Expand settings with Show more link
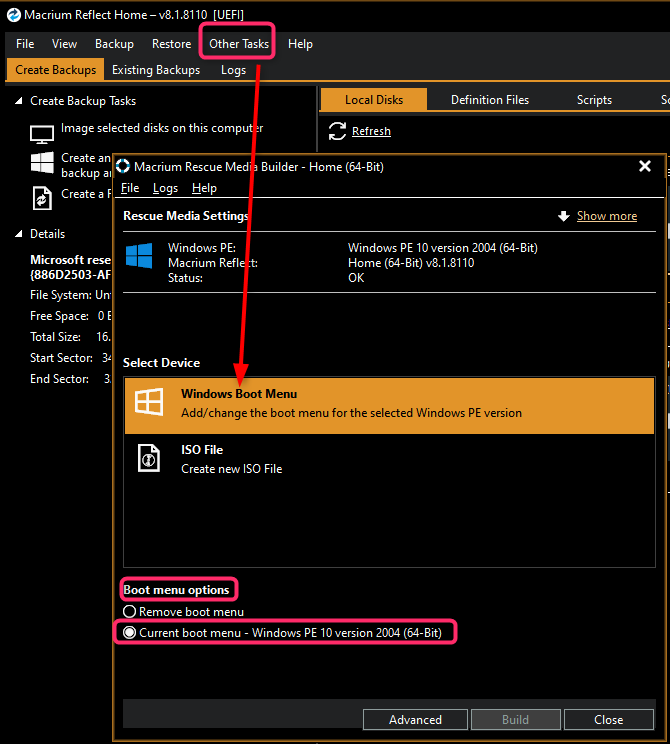670x744 pixels. coord(606,216)
